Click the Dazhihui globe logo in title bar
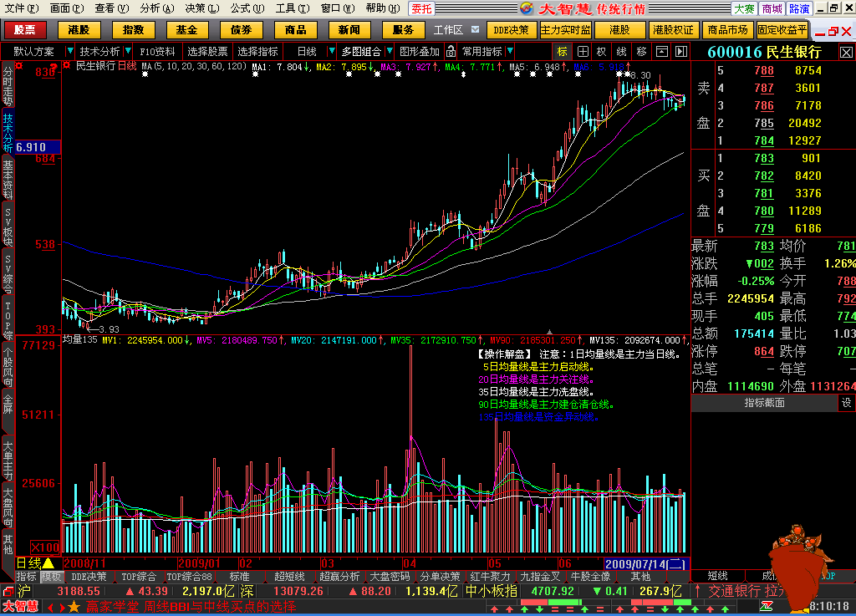 [x=527, y=8]
